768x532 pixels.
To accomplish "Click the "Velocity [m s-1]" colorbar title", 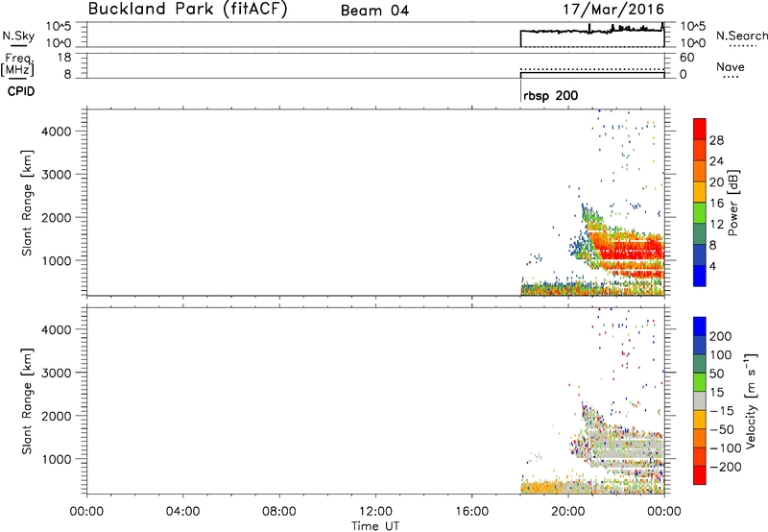I will pyautogui.click(x=751, y=400).
